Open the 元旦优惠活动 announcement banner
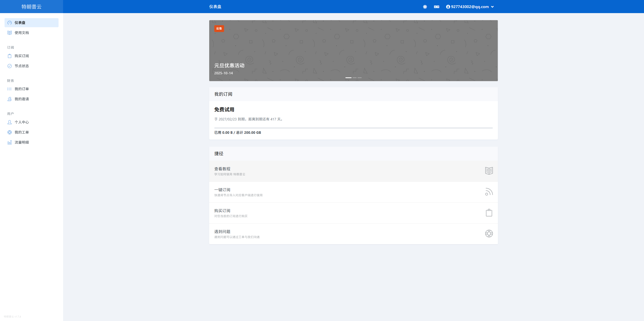 (x=229, y=66)
